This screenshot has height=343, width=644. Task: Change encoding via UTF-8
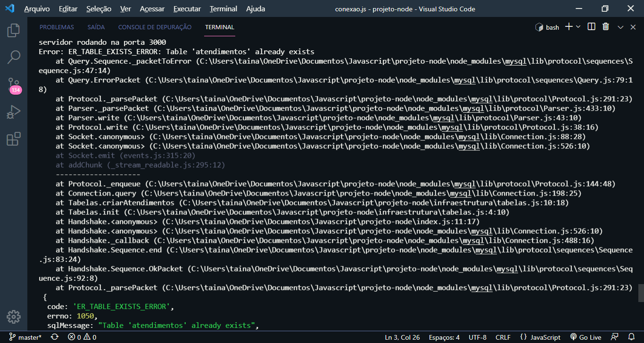[x=478, y=337]
